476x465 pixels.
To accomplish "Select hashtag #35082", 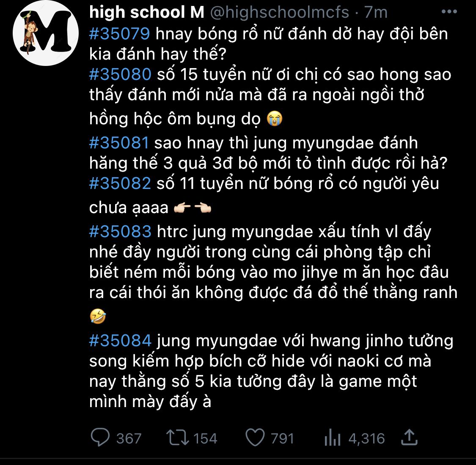I will [120, 183].
